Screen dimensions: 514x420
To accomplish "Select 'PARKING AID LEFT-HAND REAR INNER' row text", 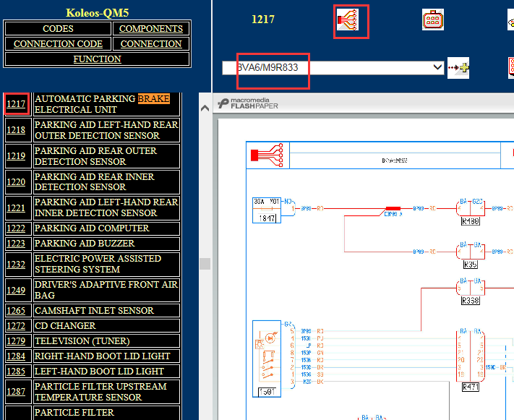I will click(x=106, y=208).
